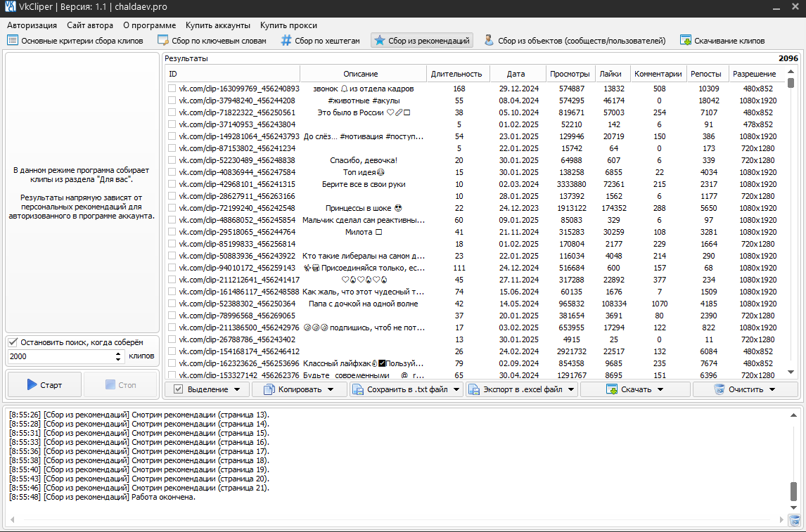
Task: Tick checkbox for clip-71822322_456250561
Action: pos(172,112)
